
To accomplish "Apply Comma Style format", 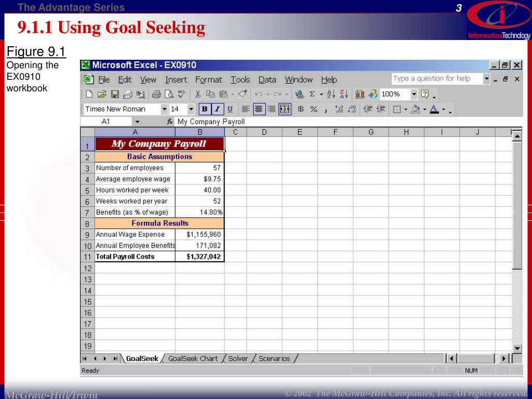I will click(x=326, y=111).
